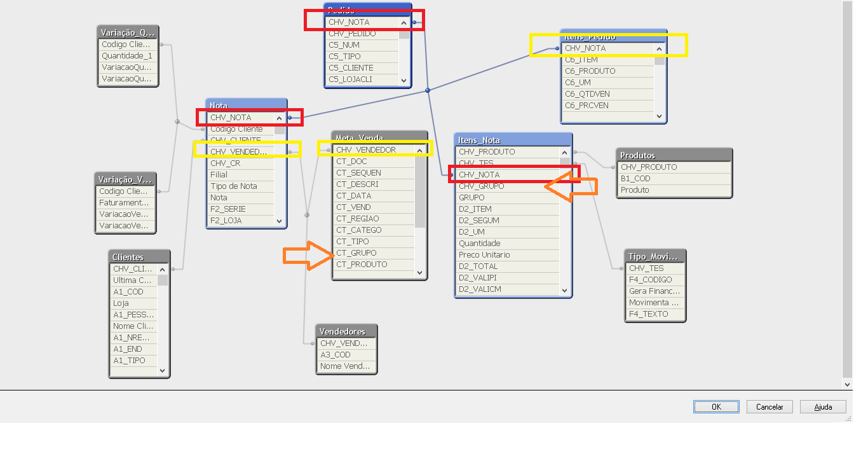
Task: Open help with the Ajuda button
Action: [x=823, y=407]
